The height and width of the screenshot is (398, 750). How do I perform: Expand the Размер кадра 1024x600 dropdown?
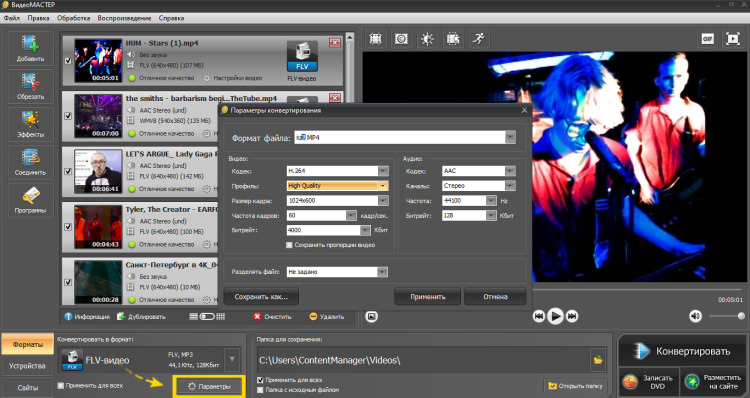pos(383,200)
